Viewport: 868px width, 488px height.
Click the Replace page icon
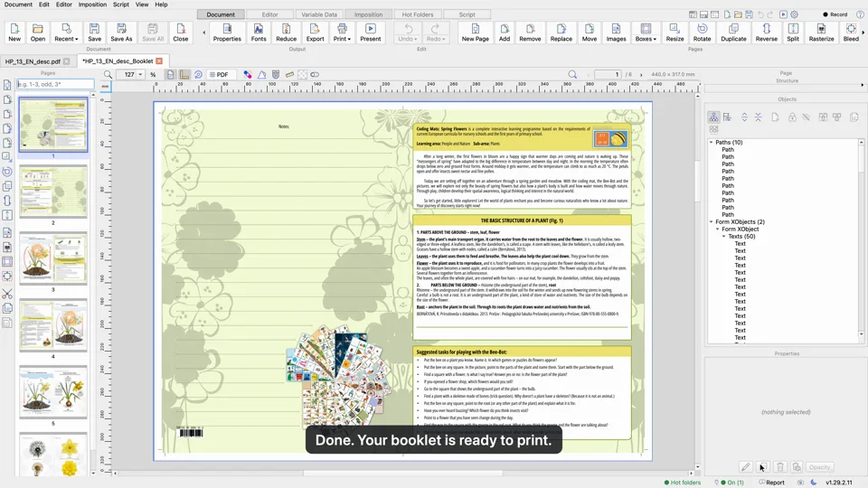click(561, 33)
